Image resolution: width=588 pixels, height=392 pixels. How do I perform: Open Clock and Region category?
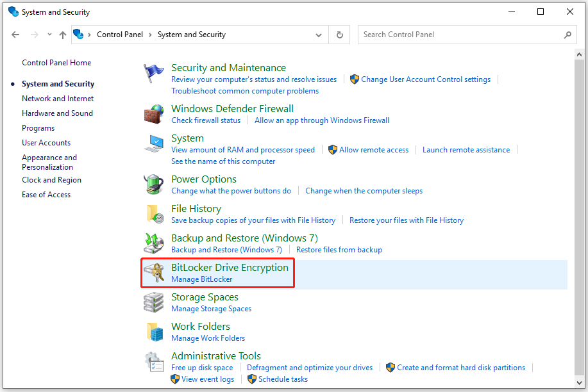tap(51, 180)
